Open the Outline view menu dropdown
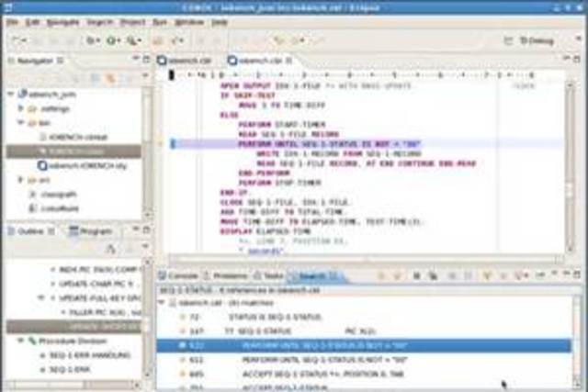Viewport: 588px width, 392px height. pyautogui.click(x=145, y=246)
